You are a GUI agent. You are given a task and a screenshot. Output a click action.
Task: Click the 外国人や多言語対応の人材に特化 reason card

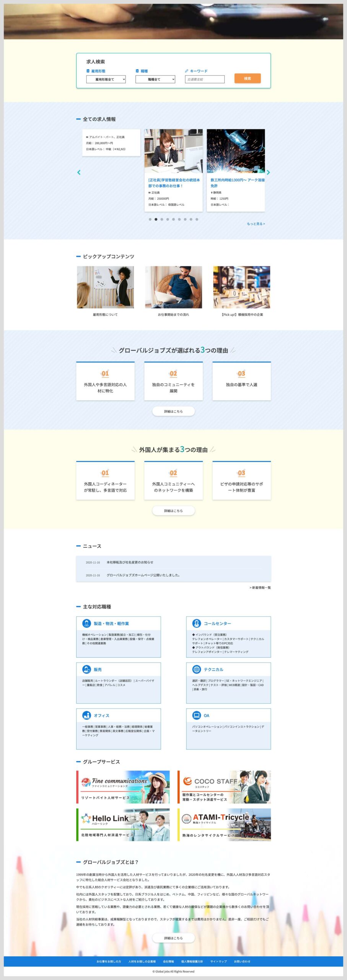(105, 381)
